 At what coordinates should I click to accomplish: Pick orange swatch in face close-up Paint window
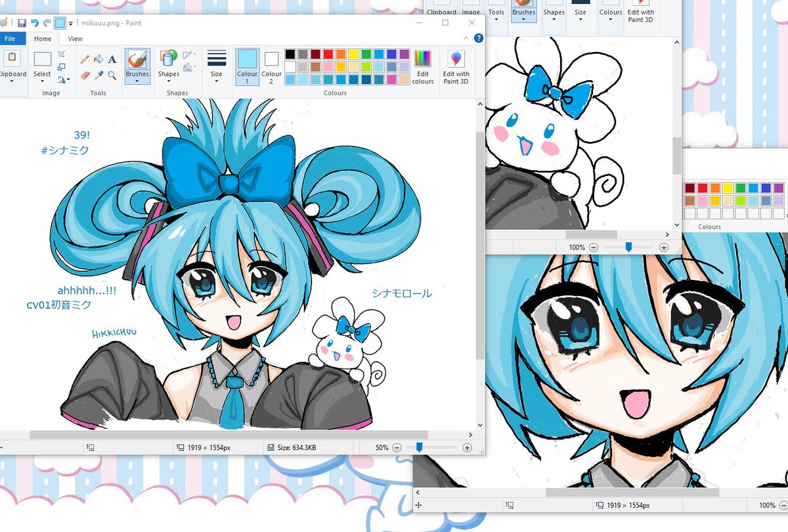715,188
